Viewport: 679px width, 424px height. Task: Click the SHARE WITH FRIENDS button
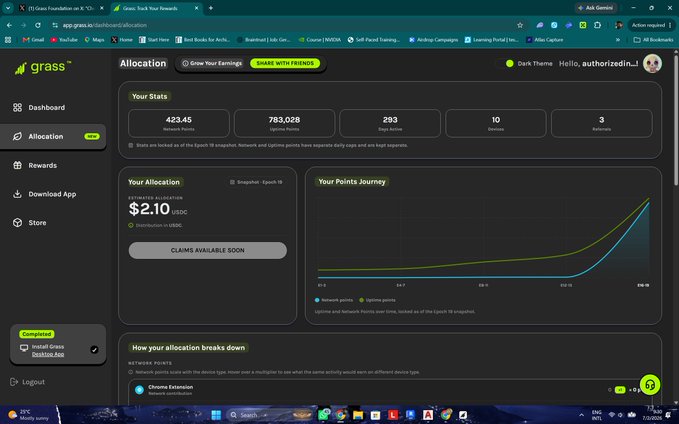tap(285, 63)
